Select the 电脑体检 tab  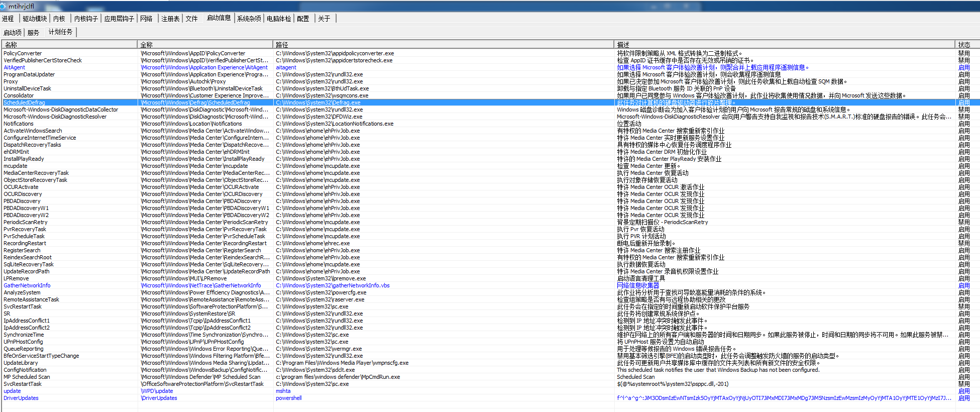[279, 19]
